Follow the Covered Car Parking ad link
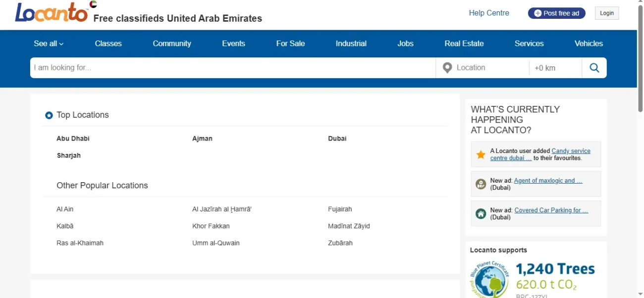Screen dimensions: 644x298 pyautogui.click(x=551, y=210)
